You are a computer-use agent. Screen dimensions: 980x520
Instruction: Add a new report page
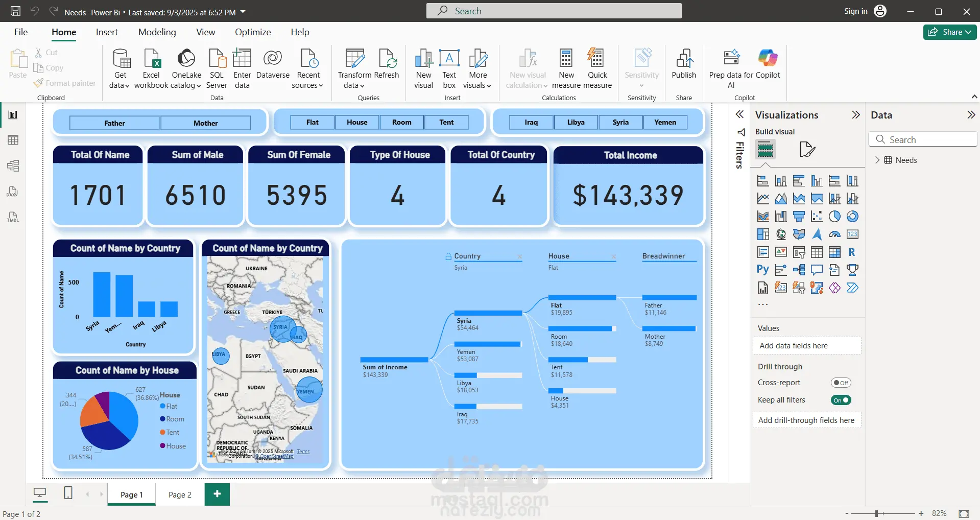click(217, 494)
